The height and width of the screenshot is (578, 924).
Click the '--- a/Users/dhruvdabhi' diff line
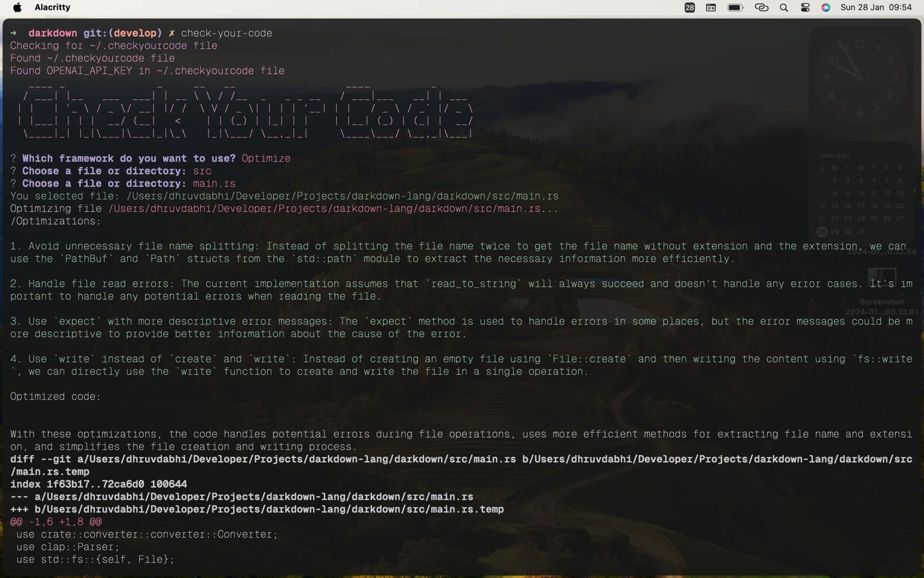point(242,497)
